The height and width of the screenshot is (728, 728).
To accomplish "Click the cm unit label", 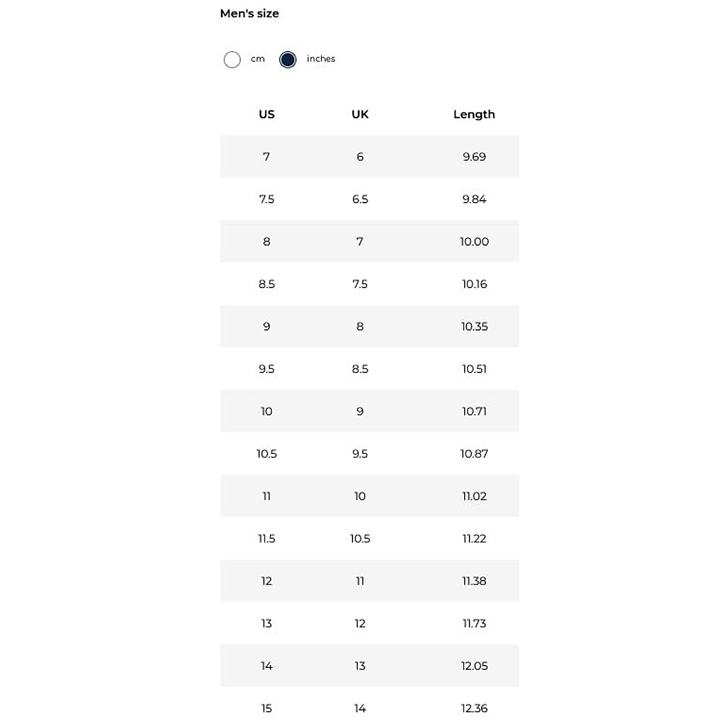I will click(258, 59).
